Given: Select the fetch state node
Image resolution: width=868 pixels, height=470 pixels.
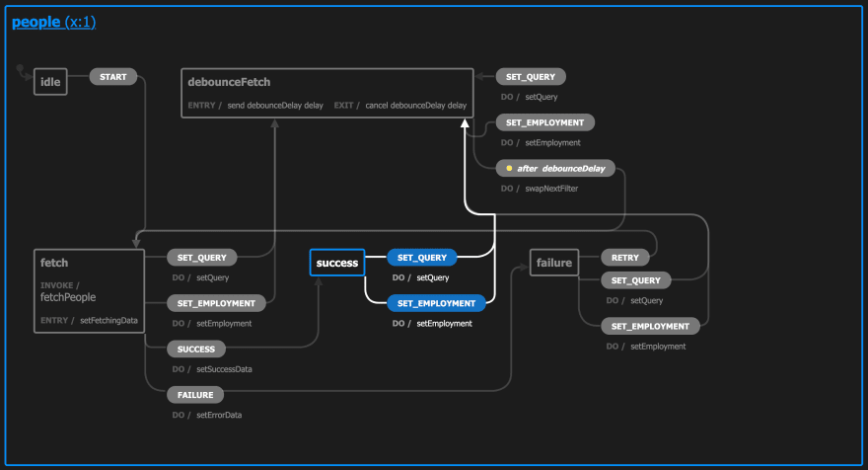Looking at the screenshot, I should pyautogui.click(x=89, y=291).
